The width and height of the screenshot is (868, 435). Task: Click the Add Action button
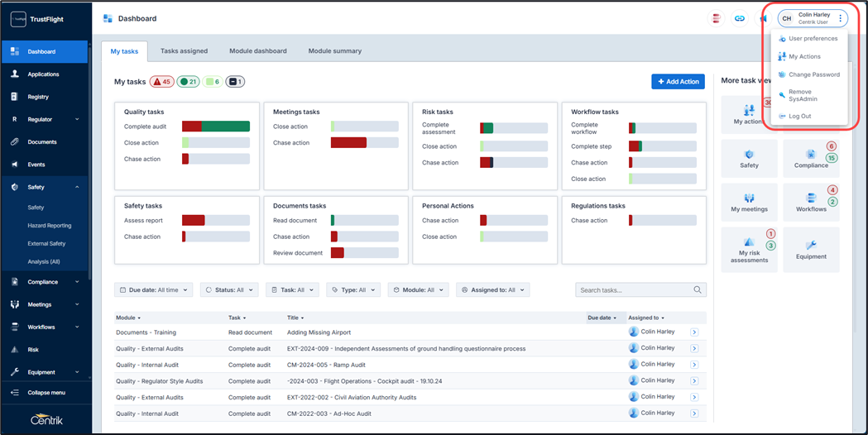679,82
